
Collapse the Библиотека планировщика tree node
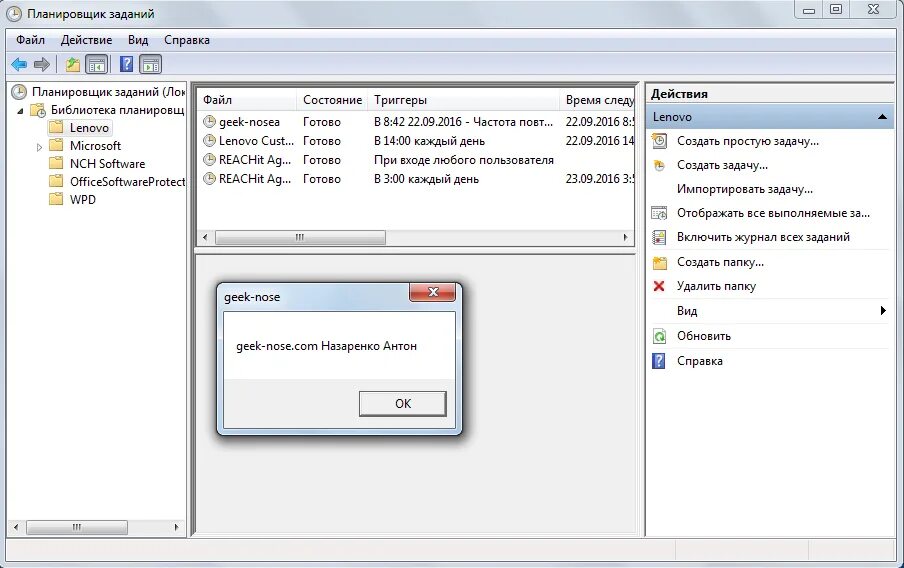click(x=21, y=111)
